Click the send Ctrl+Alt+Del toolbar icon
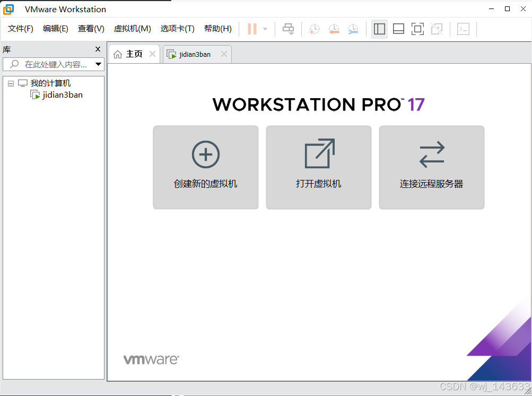532x396 pixels. coord(289,29)
